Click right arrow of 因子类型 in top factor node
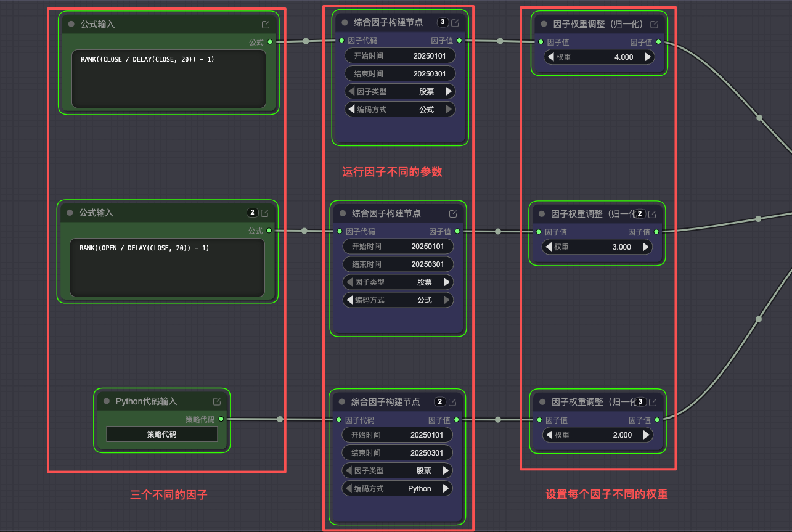This screenshot has width=792, height=532. (x=448, y=91)
